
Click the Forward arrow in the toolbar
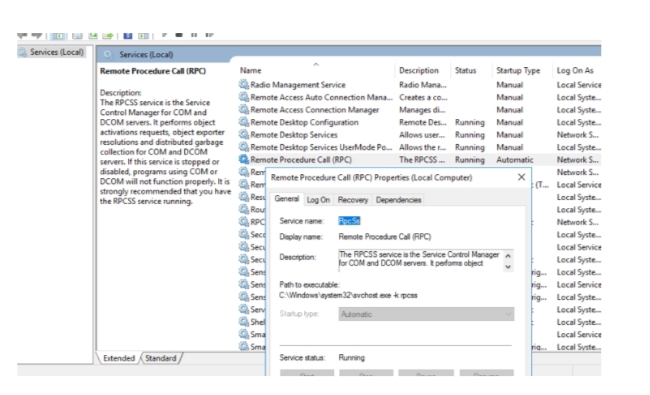[x=37, y=35]
